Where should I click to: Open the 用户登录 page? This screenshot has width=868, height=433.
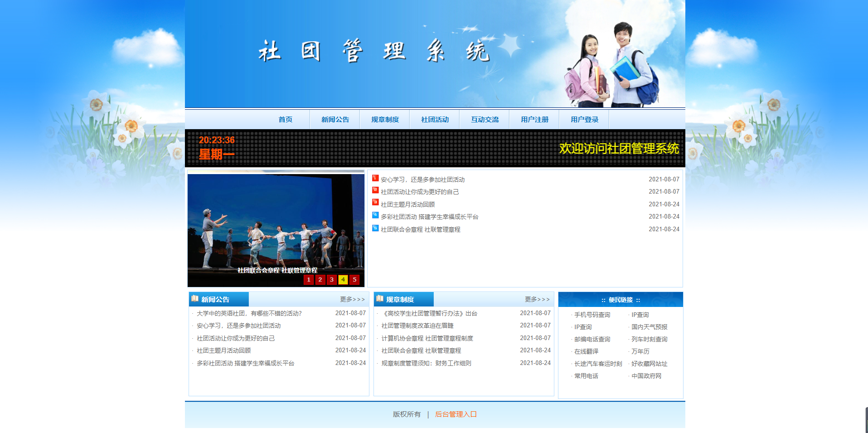coord(584,120)
